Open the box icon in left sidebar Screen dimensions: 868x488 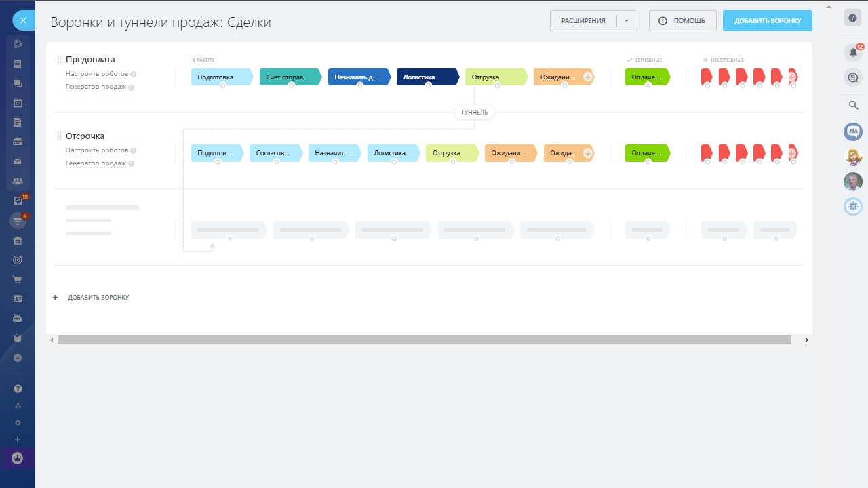pyautogui.click(x=18, y=338)
